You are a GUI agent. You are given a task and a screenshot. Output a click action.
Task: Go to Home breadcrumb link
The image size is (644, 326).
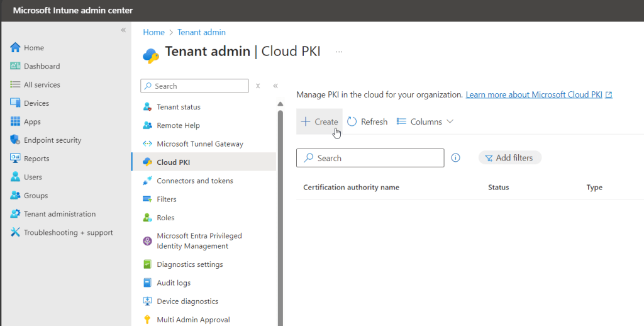point(153,32)
